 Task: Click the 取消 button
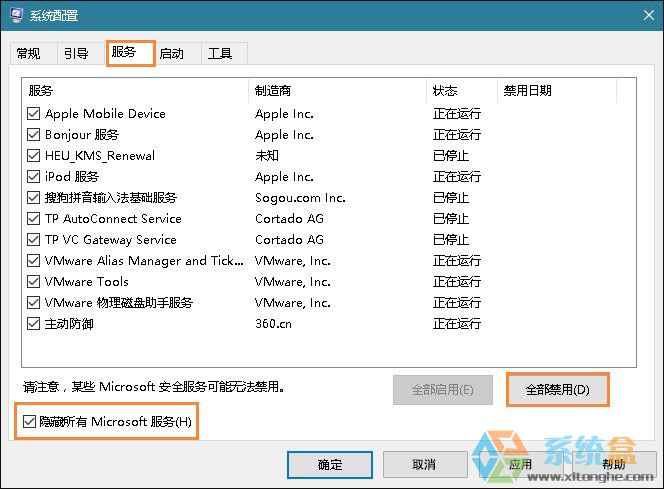point(424,464)
